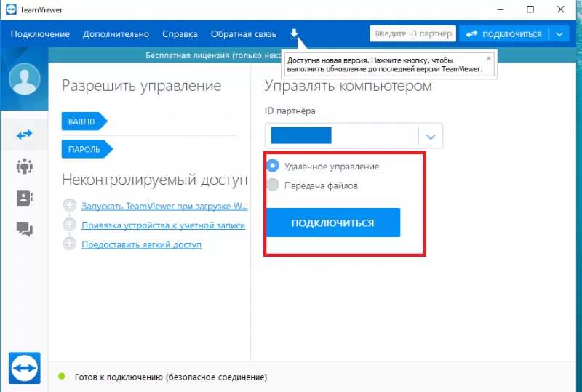The height and width of the screenshot is (392, 582).
Task: Click the ПАРОЛЬ label tag
Action: pos(87,149)
